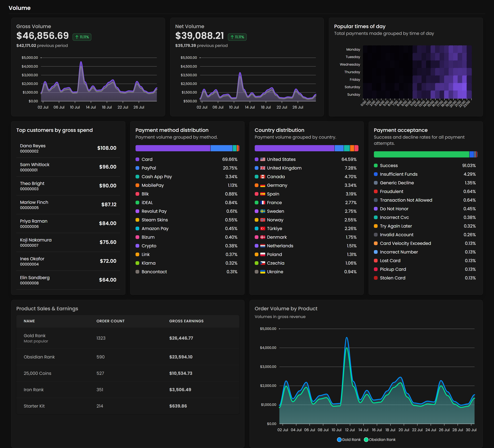
Task: Open the Iron Rank product row
Action: (x=128, y=390)
